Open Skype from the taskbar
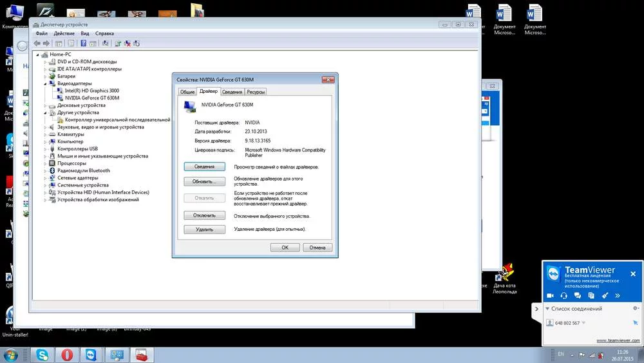 click(x=43, y=355)
